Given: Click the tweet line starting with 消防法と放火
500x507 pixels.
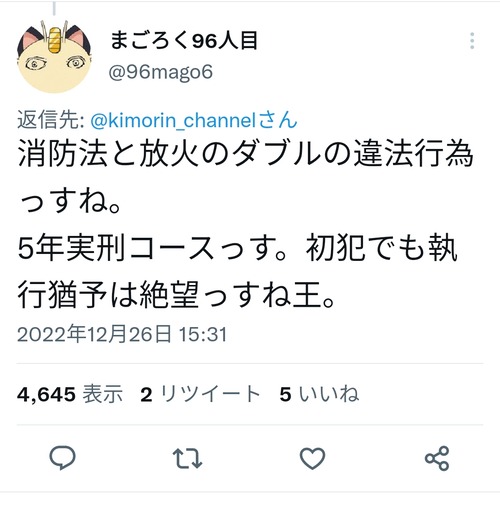Looking at the screenshot, I should pos(245,154).
